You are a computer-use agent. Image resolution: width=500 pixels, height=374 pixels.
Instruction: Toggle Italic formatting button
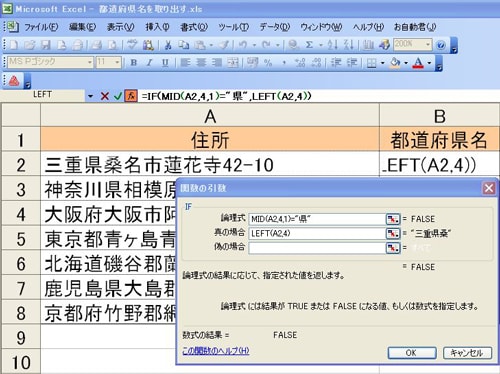coord(149,62)
